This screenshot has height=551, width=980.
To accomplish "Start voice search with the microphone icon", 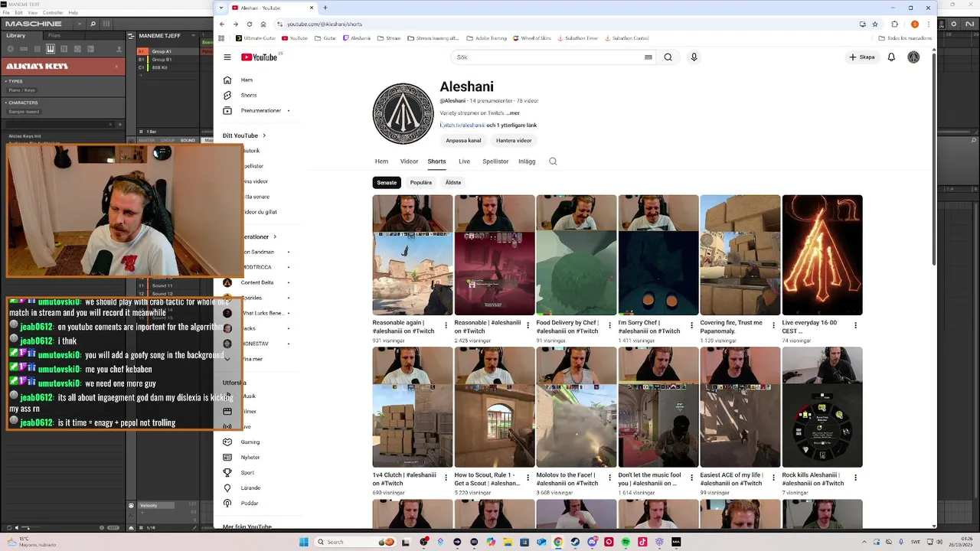I will tap(694, 57).
